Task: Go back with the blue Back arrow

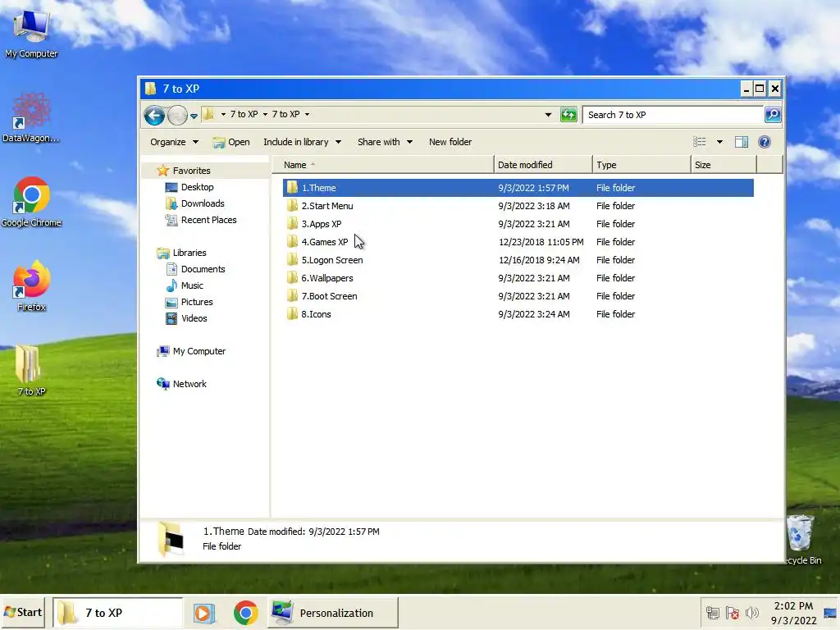Action: pyautogui.click(x=154, y=115)
